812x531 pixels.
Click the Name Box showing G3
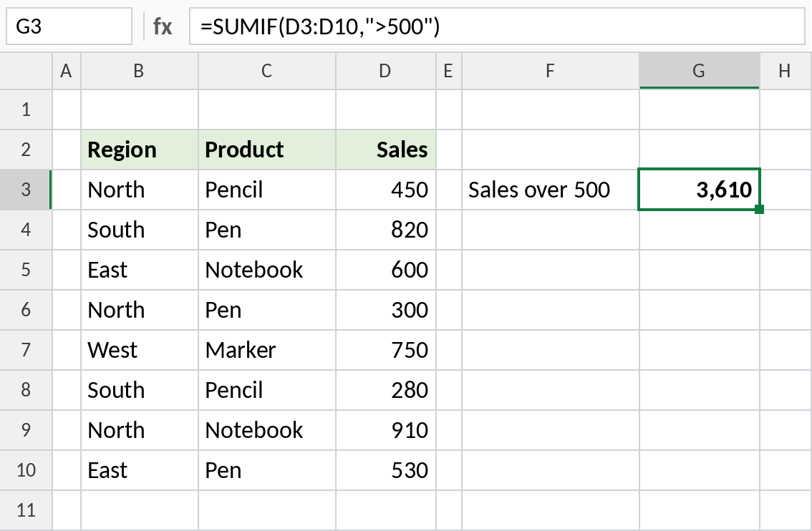(x=69, y=26)
